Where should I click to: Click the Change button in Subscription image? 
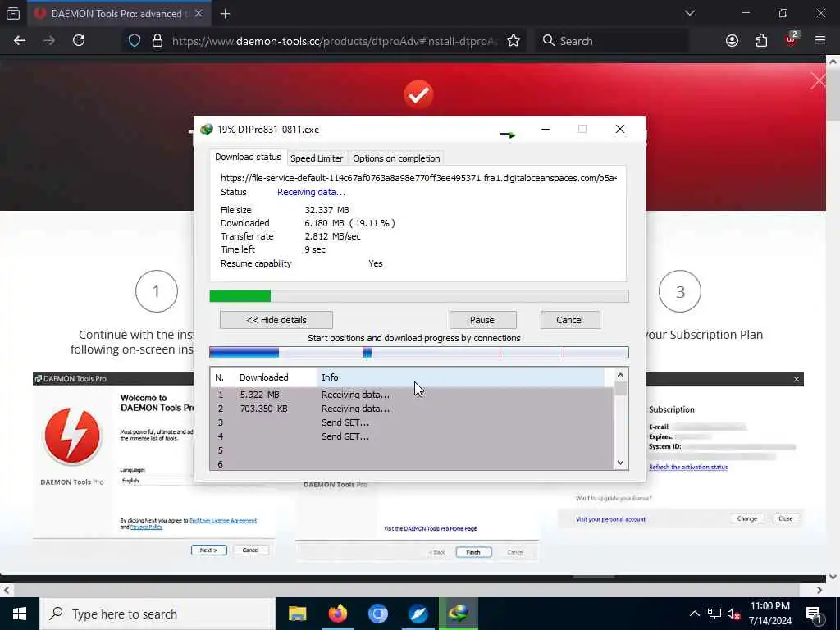point(746,518)
